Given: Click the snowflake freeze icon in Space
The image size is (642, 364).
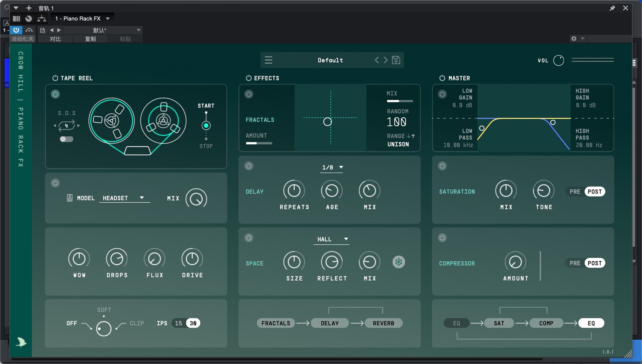Looking at the screenshot, I should (x=399, y=262).
